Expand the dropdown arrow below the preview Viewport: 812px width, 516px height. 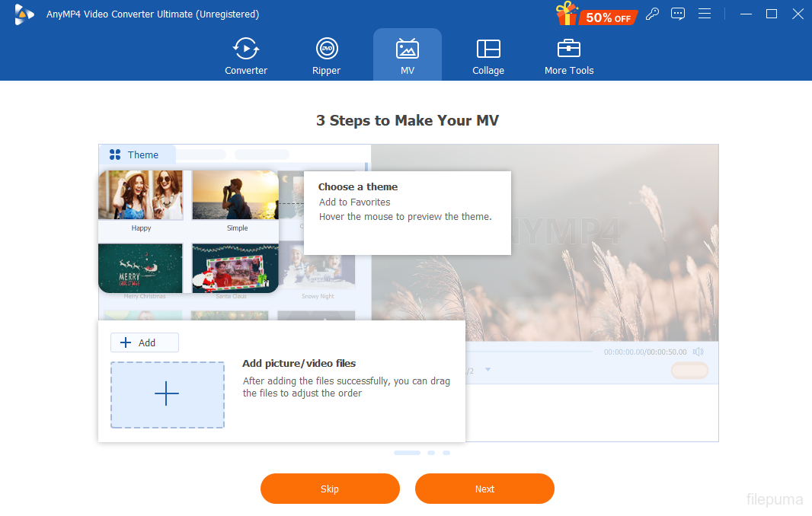[x=488, y=370]
